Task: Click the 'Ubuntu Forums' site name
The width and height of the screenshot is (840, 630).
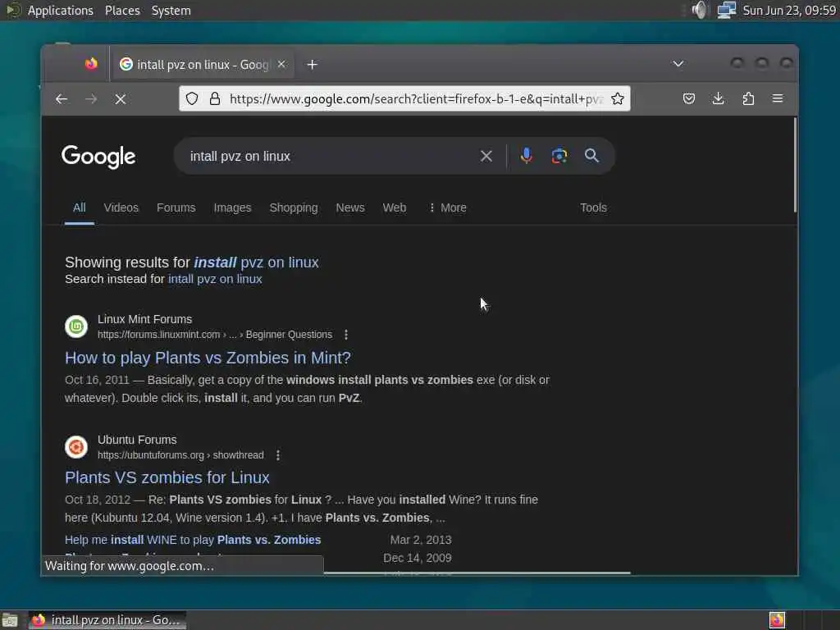Action: point(137,440)
